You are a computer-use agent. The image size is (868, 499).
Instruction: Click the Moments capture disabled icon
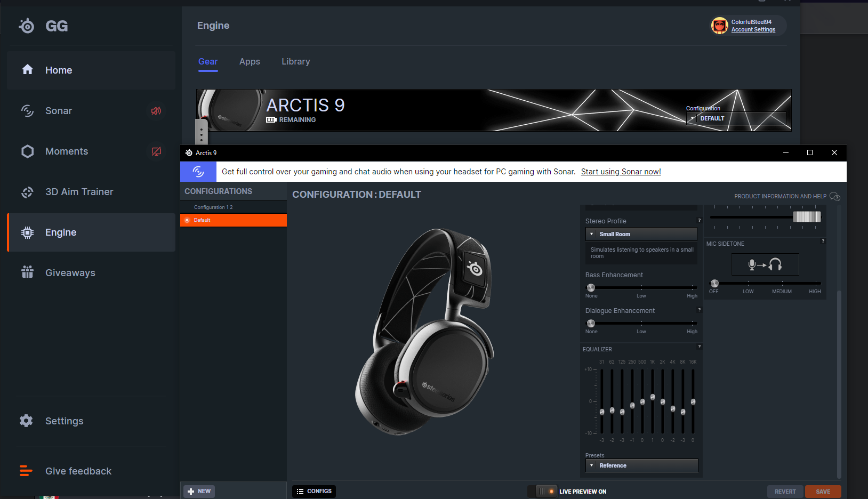tap(156, 151)
